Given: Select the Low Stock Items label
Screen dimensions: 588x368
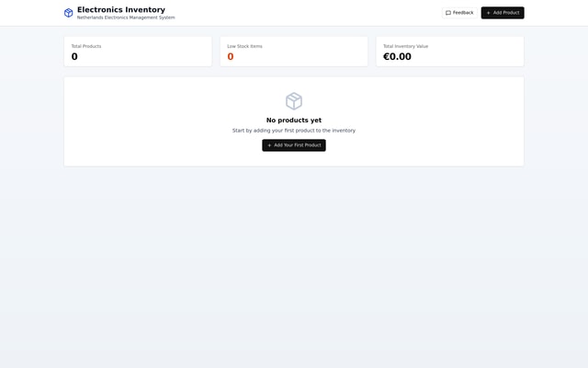Looking at the screenshot, I should 244,46.
